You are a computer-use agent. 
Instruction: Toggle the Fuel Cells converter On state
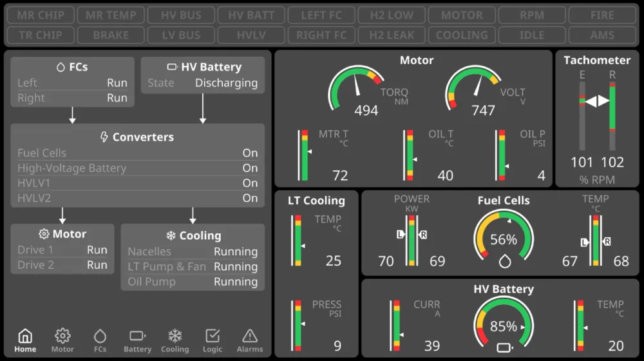250,153
